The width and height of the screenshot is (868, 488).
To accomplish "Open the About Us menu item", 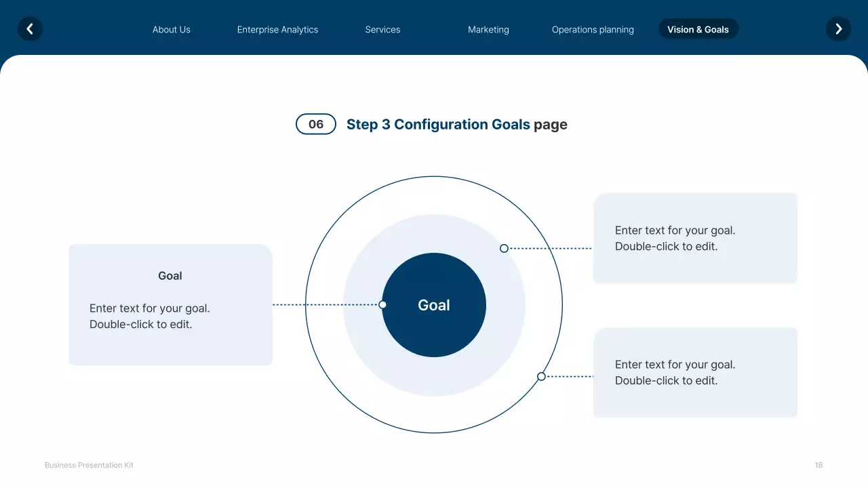I will click(172, 29).
